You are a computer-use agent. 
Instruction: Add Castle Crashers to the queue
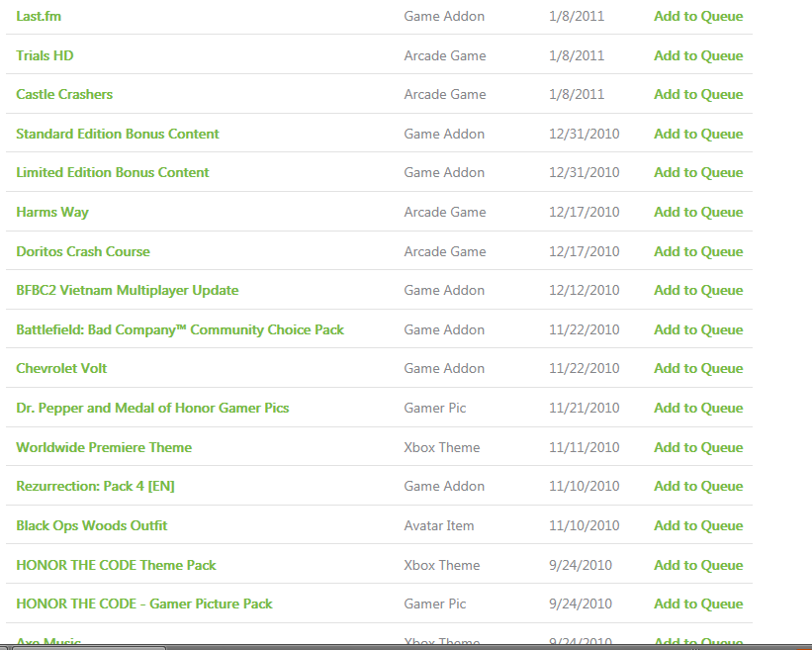pos(698,94)
